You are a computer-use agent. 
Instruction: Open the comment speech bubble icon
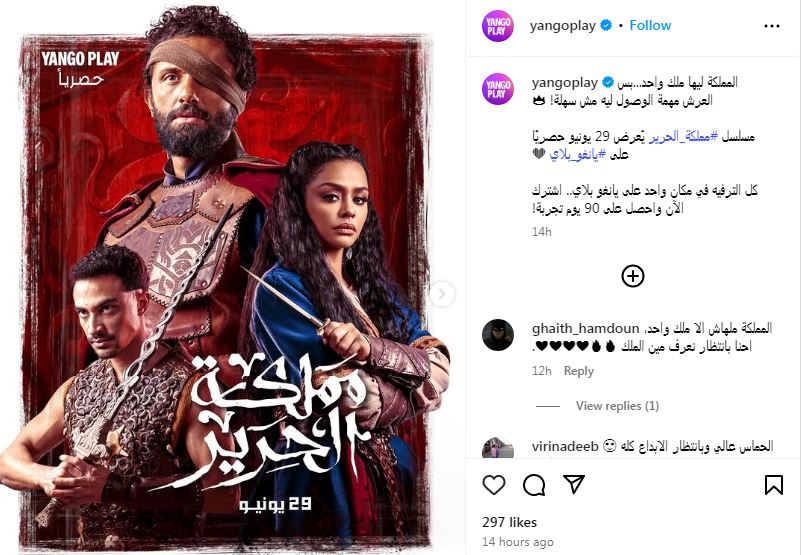click(534, 485)
